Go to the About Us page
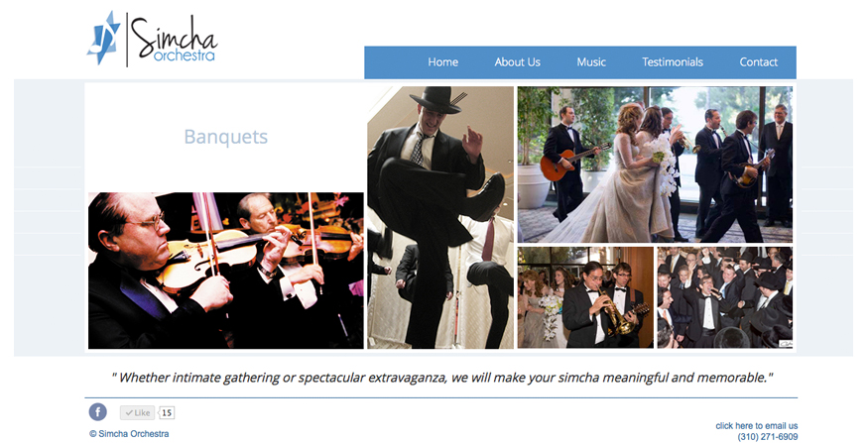 click(x=517, y=62)
